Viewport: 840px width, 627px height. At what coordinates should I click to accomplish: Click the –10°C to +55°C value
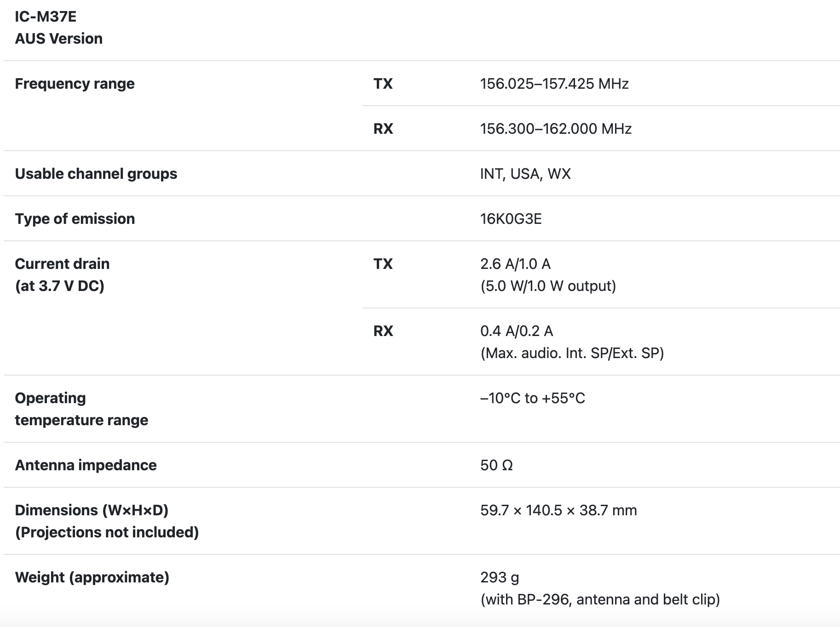pyautogui.click(x=532, y=398)
